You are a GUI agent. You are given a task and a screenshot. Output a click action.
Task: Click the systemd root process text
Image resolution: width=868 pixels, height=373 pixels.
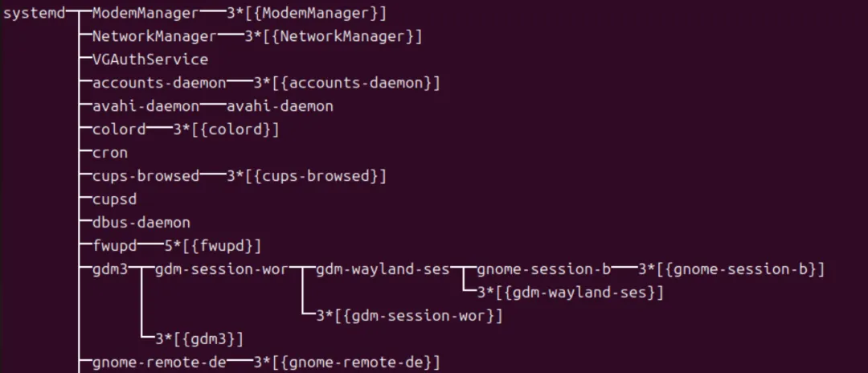(35, 14)
